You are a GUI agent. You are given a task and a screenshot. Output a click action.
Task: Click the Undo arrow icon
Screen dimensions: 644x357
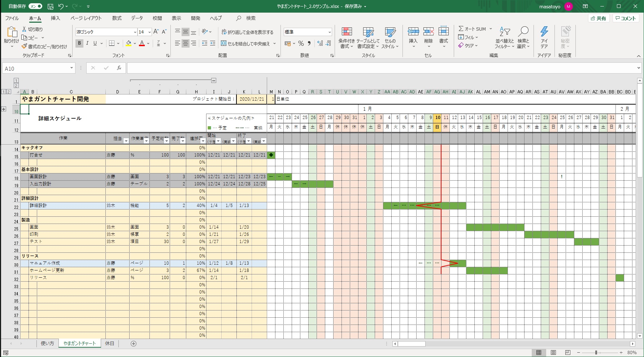61,6
